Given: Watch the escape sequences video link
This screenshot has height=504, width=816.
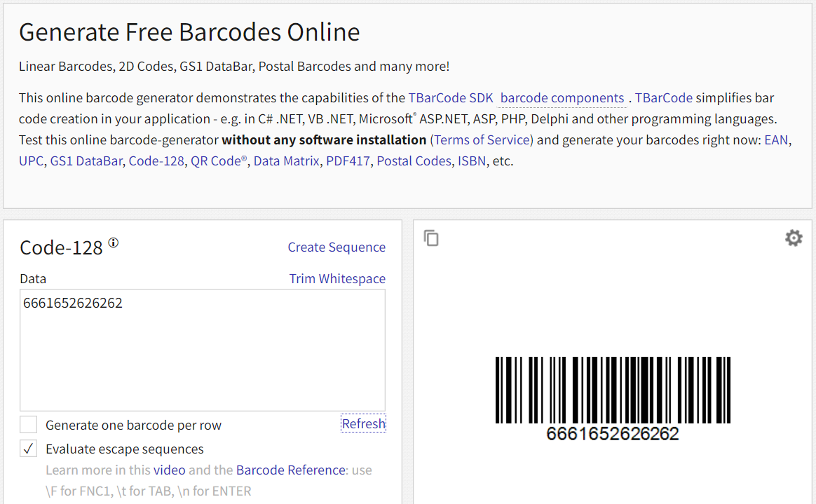Looking at the screenshot, I should tap(169, 470).
